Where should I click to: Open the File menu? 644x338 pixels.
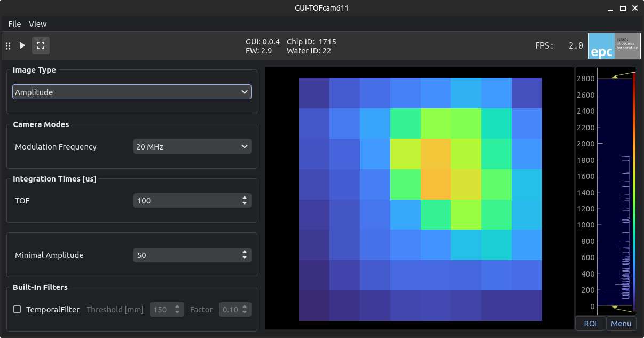[x=14, y=24]
